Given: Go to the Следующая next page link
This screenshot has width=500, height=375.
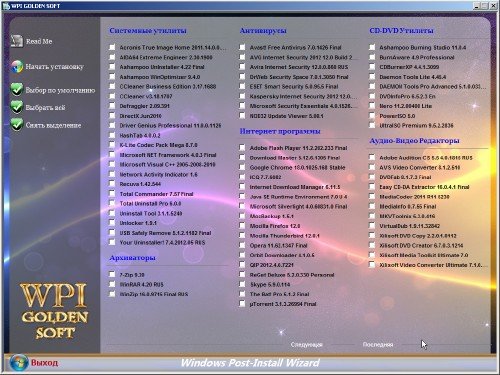Looking at the screenshot, I should coord(306,344).
